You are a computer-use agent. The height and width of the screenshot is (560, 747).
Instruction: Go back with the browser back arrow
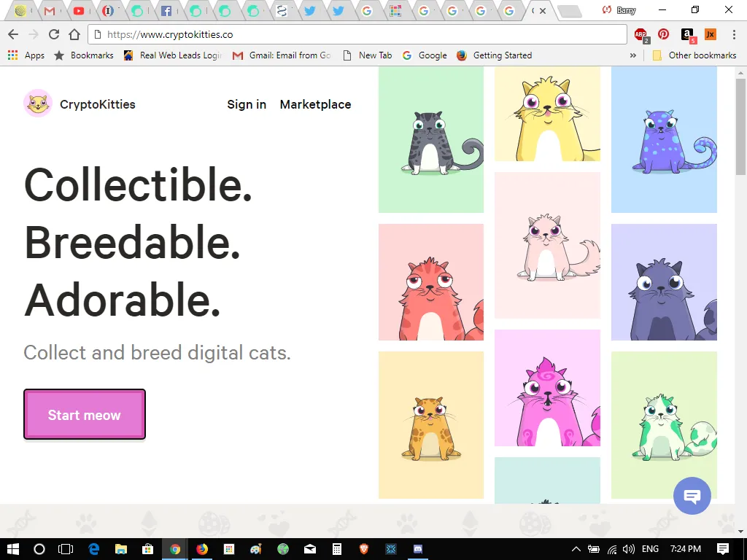pyautogui.click(x=13, y=34)
